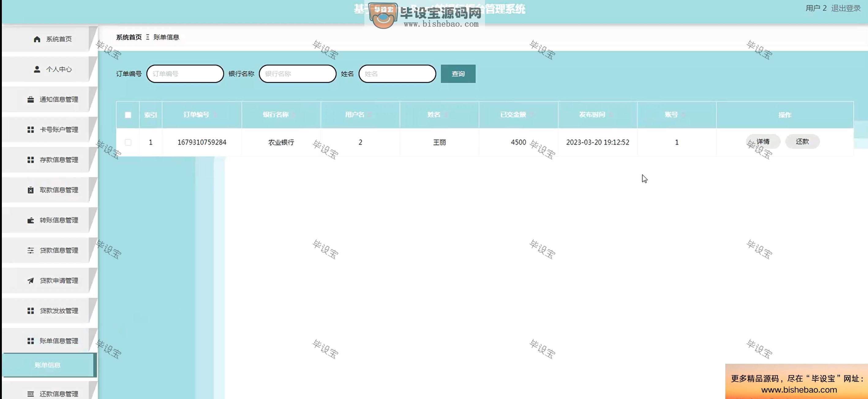
Task: Focus the 银行名称 search input
Action: (298, 74)
